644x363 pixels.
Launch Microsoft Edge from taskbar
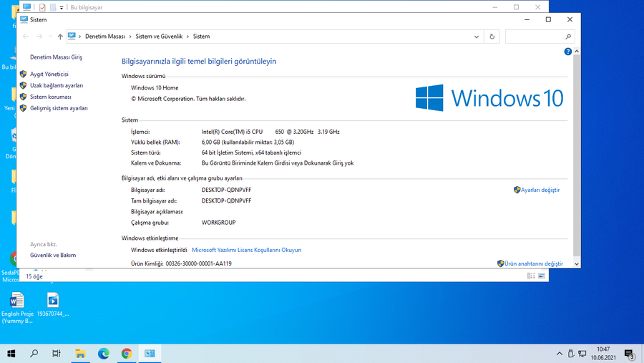(104, 354)
